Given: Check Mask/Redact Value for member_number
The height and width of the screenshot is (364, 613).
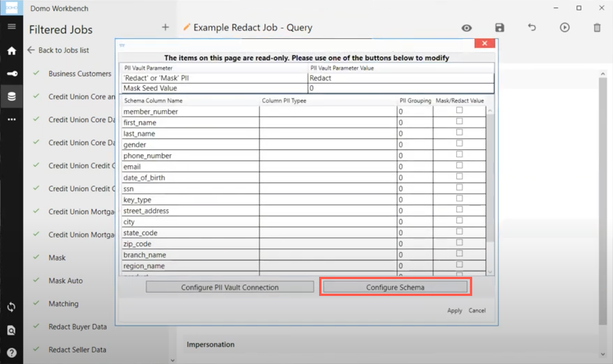Looking at the screenshot, I should click(x=460, y=110).
